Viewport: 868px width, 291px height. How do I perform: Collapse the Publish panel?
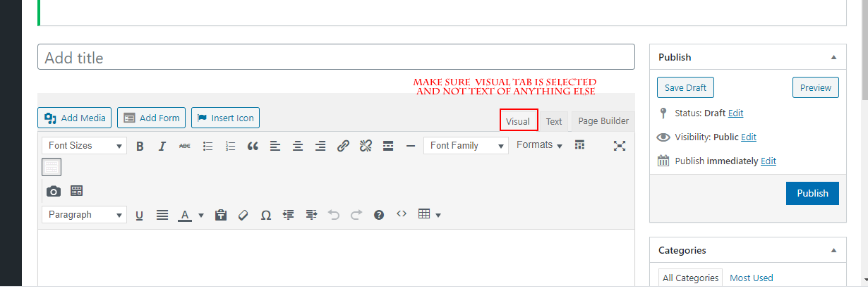(x=833, y=57)
